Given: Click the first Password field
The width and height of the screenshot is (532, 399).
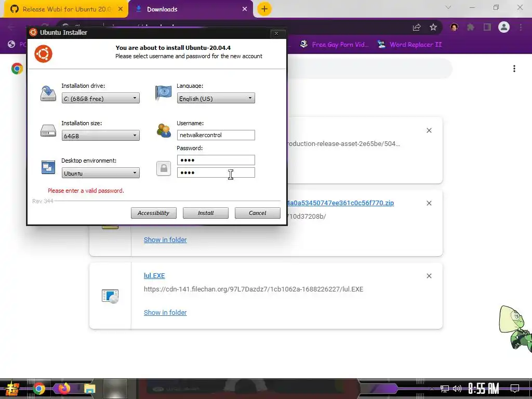Looking at the screenshot, I should coord(216,160).
